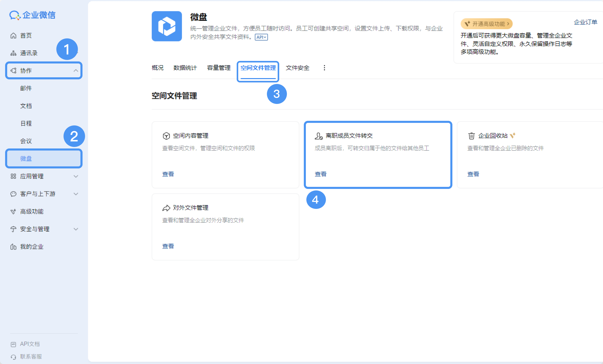This screenshot has height=364, width=603.
Task: Expand the 应用管理 chevron
Action: [76, 176]
